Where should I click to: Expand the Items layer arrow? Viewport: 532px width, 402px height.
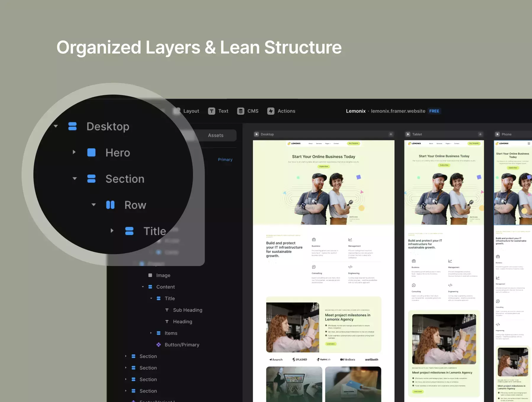[x=151, y=333]
